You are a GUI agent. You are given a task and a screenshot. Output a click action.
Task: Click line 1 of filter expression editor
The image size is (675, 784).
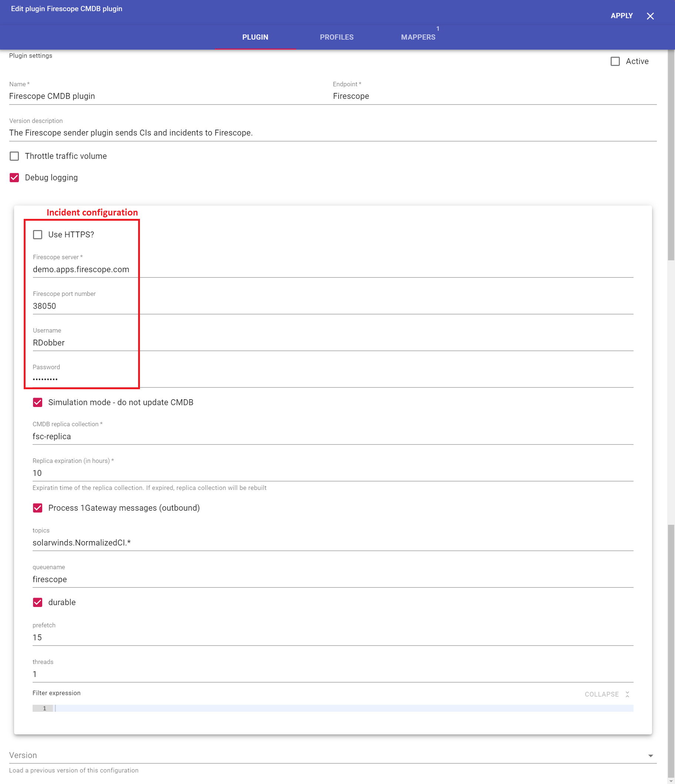pyautogui.click(x=341, y=708)
